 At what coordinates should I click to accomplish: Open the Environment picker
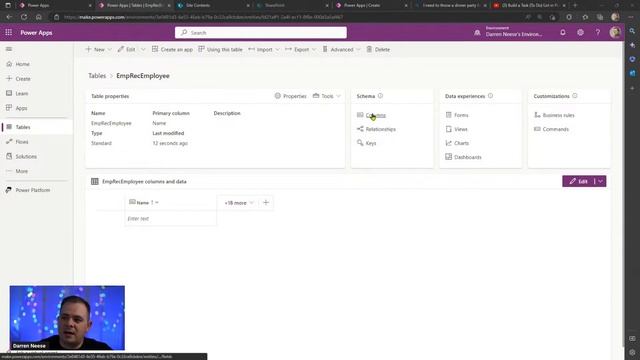coord(508,32)
